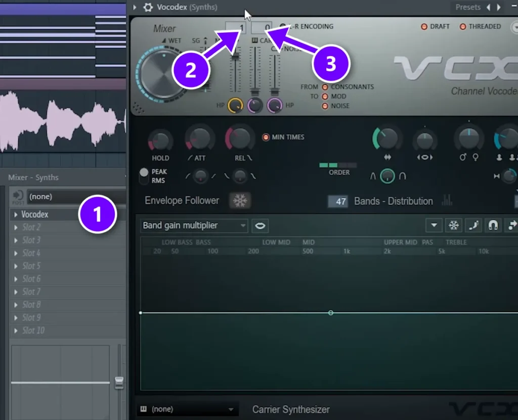Select previous preset arrow
The width and height of the screenshot is (518, 420).
[488, 7]
